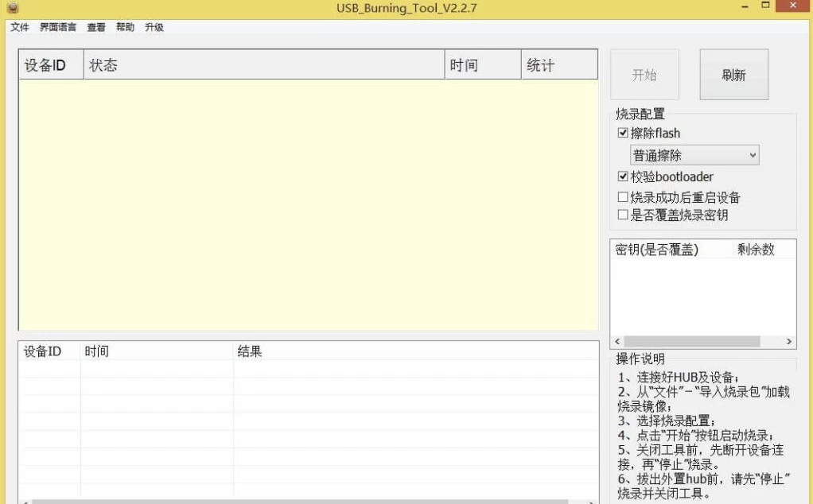This screenshot has height=504, width=813.
Task: Open the 界面语言 menu
Action: [x=58, y=27]
